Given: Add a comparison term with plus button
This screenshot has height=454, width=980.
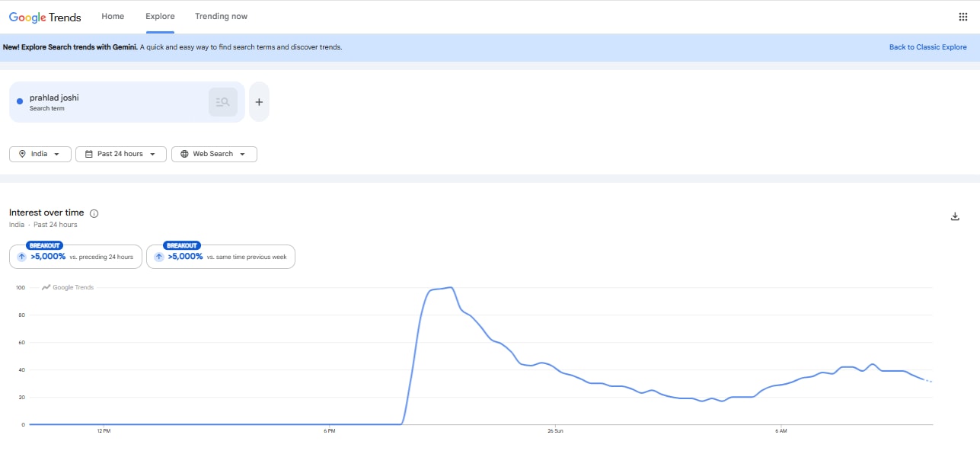Looking at the screenshot, I should (259, 102).
